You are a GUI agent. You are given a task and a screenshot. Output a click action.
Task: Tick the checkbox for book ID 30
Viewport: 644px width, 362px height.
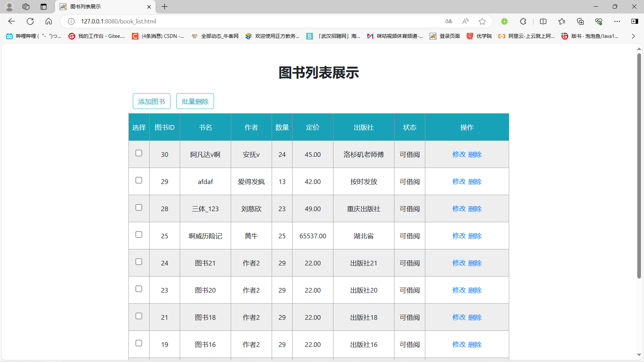point(139,153)
